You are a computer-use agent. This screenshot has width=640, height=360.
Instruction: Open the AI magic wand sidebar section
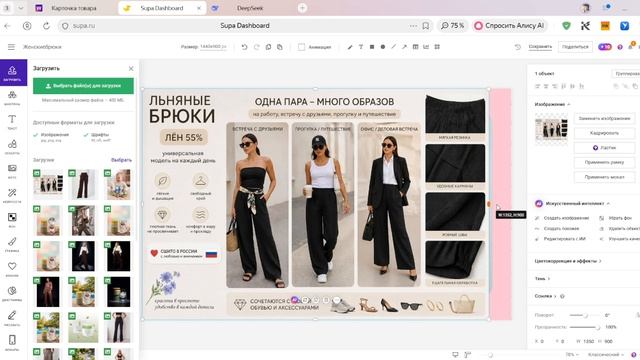12,195
